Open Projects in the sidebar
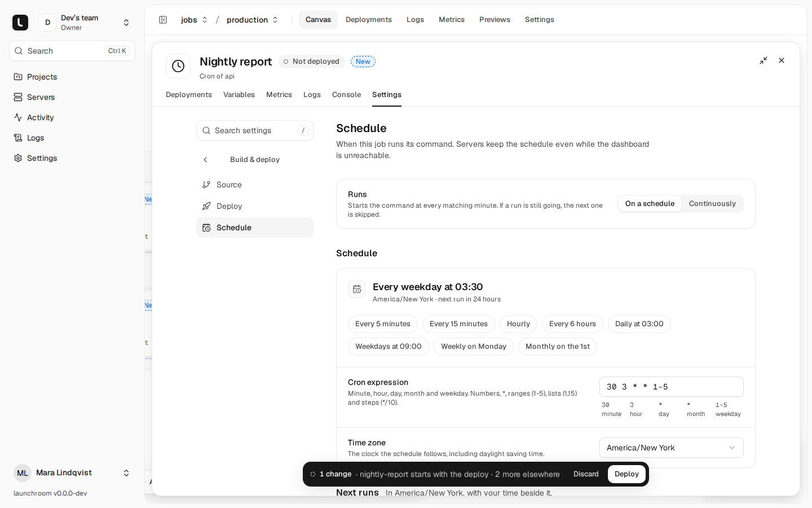 click(72, 77)
